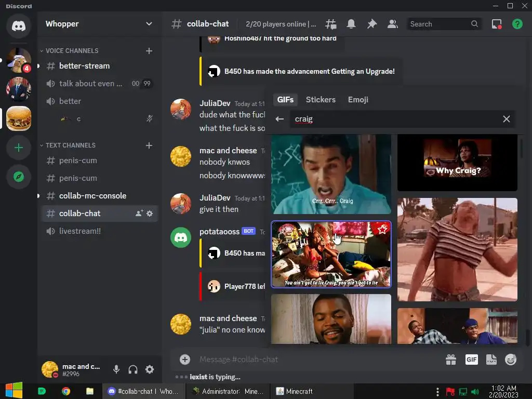Open the server with 4 notifications
This screenshot has width=532, height=399.
tap(19, 60)
